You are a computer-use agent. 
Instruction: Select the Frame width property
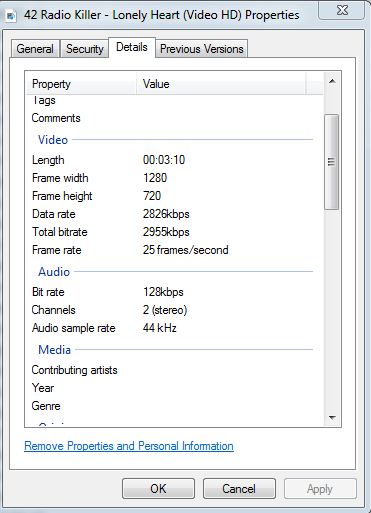60,178
